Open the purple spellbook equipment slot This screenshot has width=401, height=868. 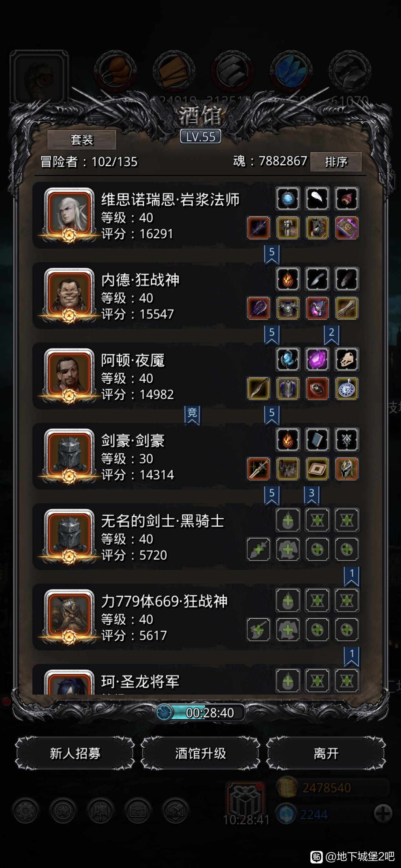[x=346, y=228]
